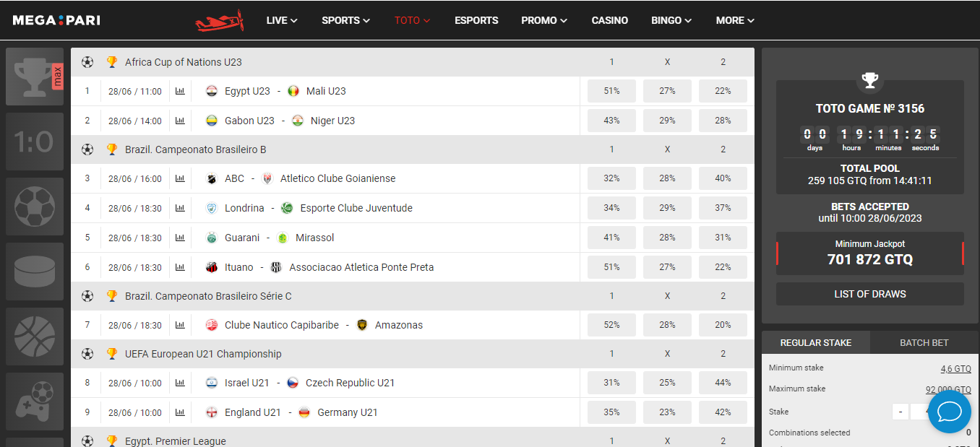
Task: Choose 44% away win for Czech Republic U21
Action: click(x=723, y=383)
